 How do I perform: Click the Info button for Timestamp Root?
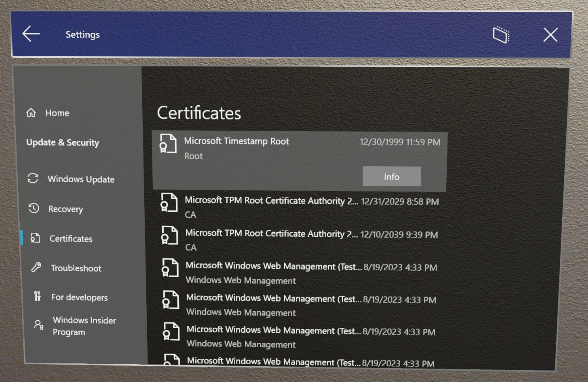(391, 177)
